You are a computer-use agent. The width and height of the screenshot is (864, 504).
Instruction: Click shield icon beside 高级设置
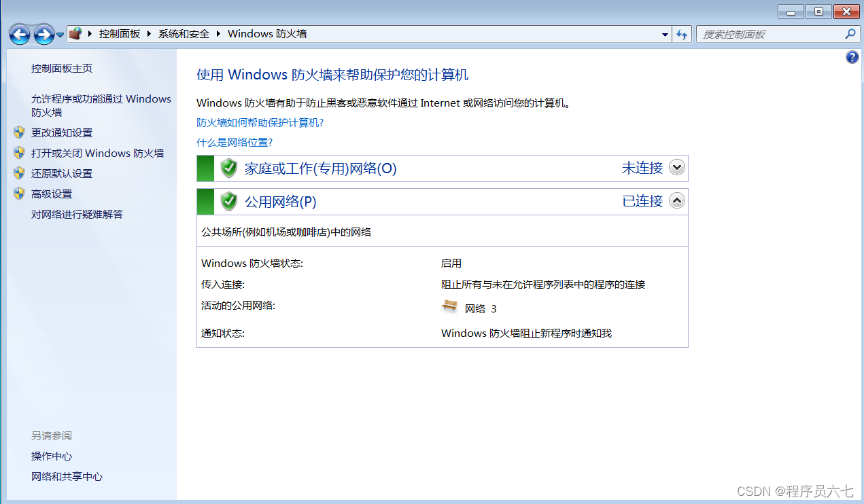click(19, 194)
